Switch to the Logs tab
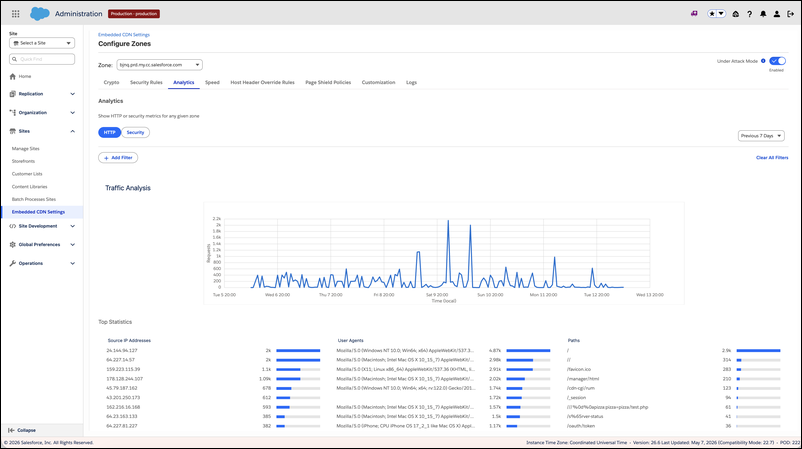802x449 pixels. point(411,82)
